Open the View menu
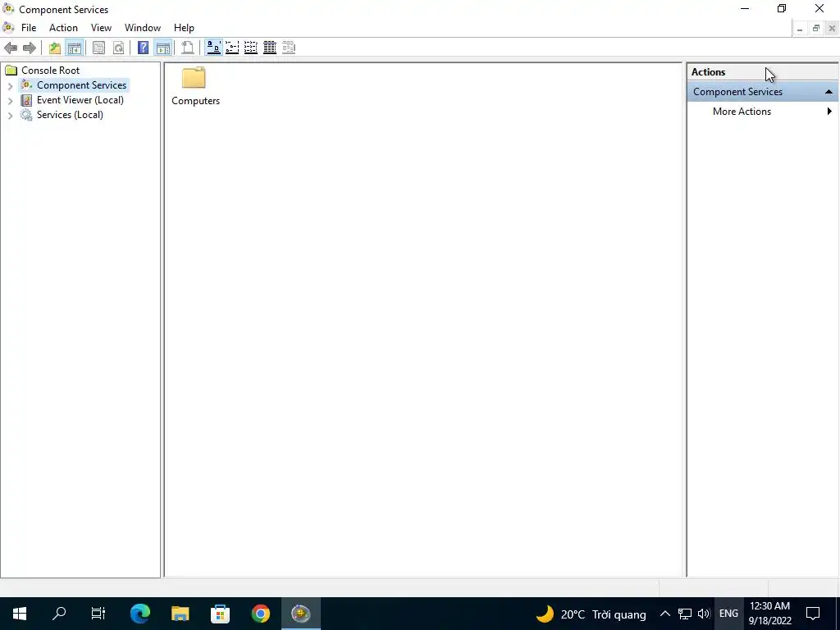The width and height of the screenshot is (840, 630). [x=101, y=28]
